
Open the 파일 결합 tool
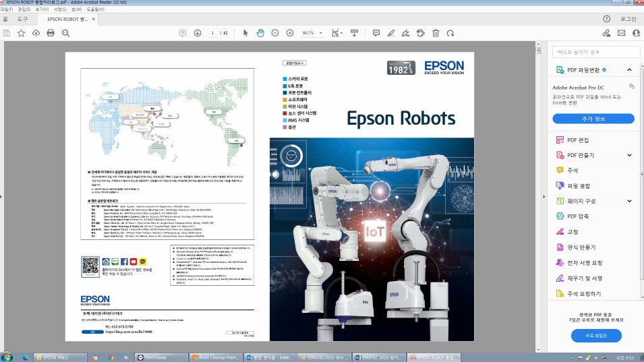(x=579, y=186)
